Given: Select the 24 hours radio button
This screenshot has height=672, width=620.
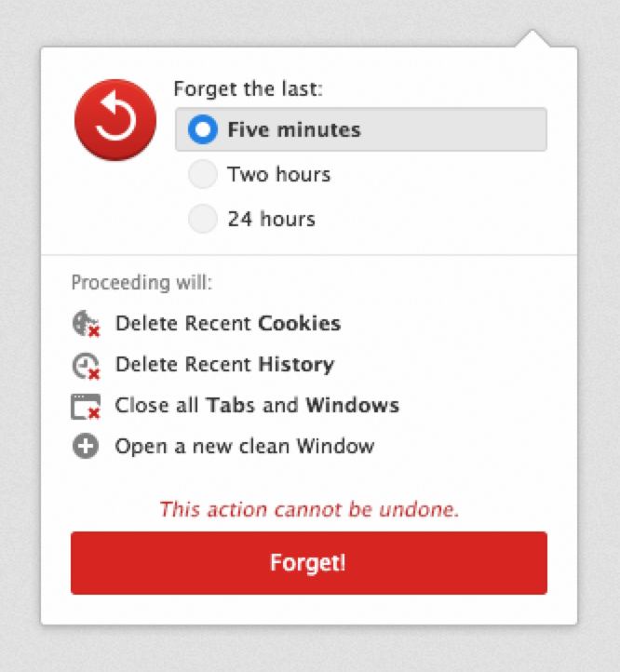Looking at the screenshot, I should [x=203, y=219].
